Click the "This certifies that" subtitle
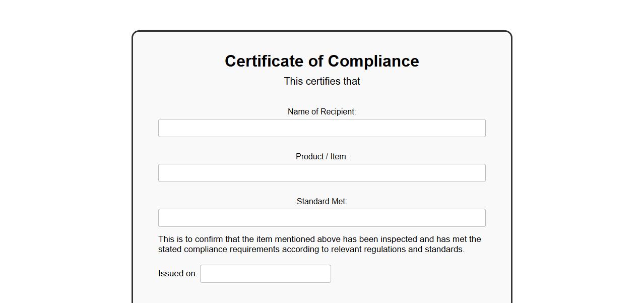 (321, 81)
